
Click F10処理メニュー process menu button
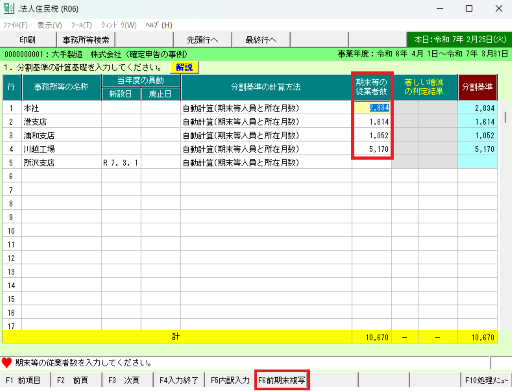click(486, 380)
